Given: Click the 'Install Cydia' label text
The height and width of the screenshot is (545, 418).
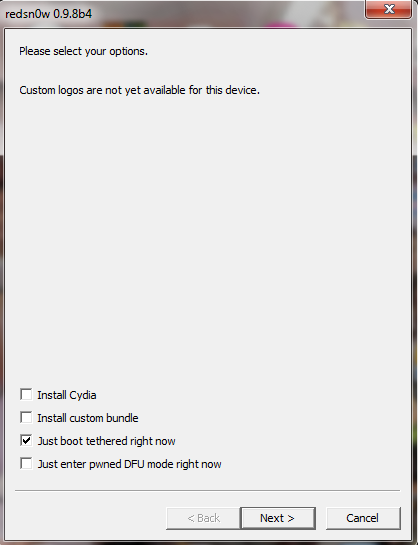Looking at the screenshot, I should (x=67, y=395).
